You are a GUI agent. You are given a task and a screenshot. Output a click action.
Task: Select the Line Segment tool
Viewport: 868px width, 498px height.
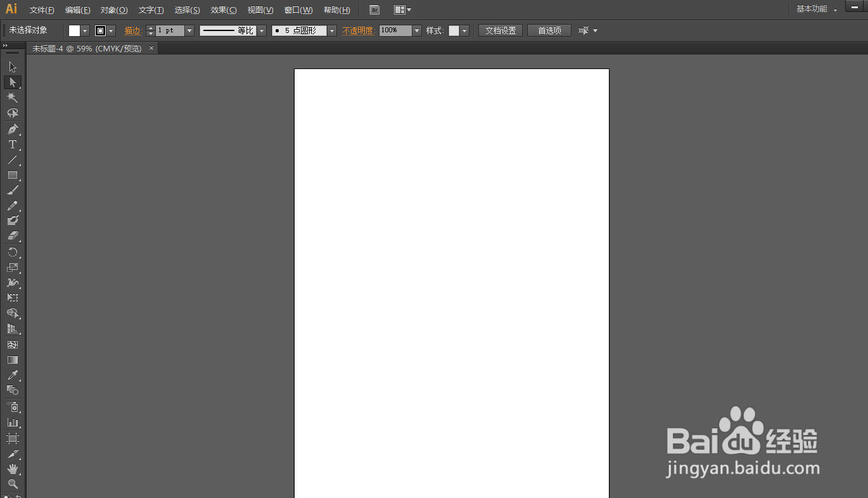13,160
